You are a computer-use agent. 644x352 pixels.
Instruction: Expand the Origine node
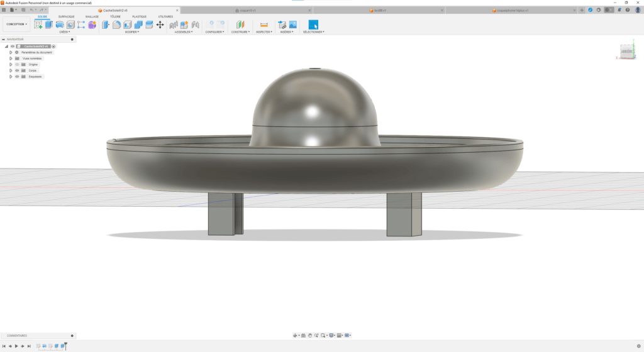click(x=11, y=64)
